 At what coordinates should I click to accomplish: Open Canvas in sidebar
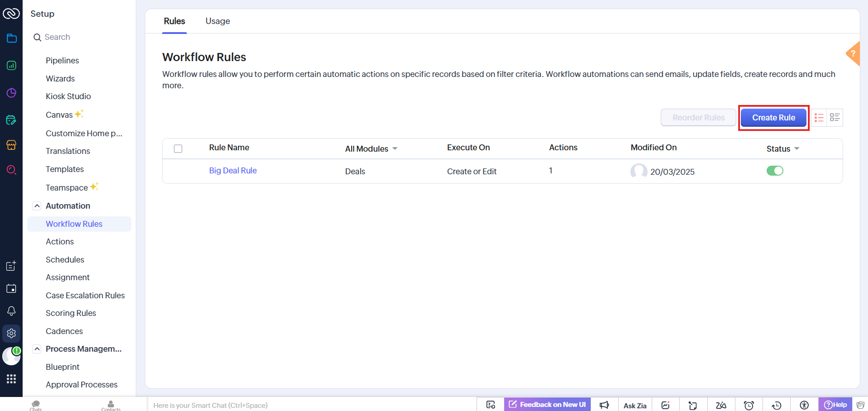[59, 115]
